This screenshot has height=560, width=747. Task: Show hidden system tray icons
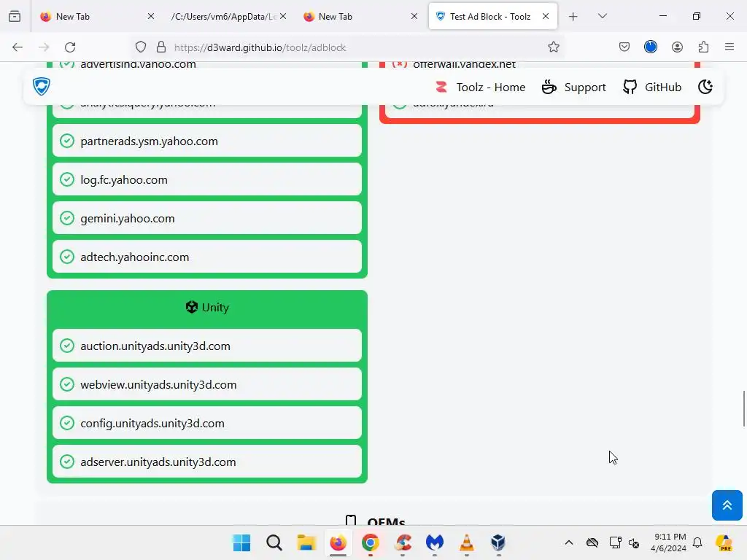point(569,542)
